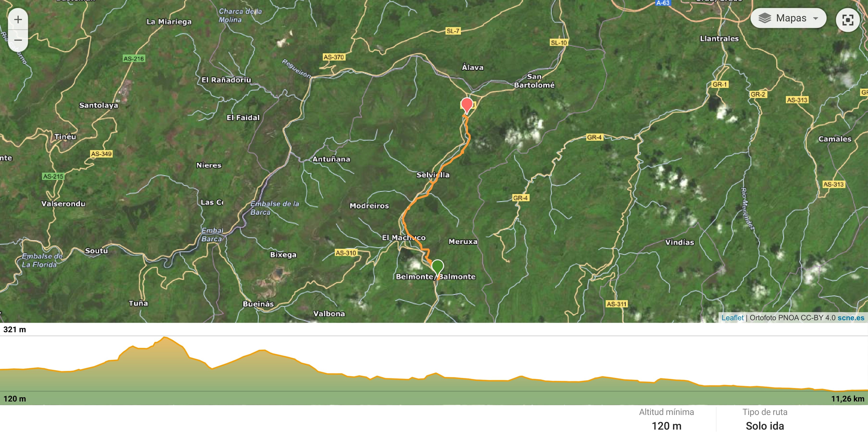Click the highest peak on elevation profile
The width and height of the screenshot is (868, 432).
coord(165,337)
